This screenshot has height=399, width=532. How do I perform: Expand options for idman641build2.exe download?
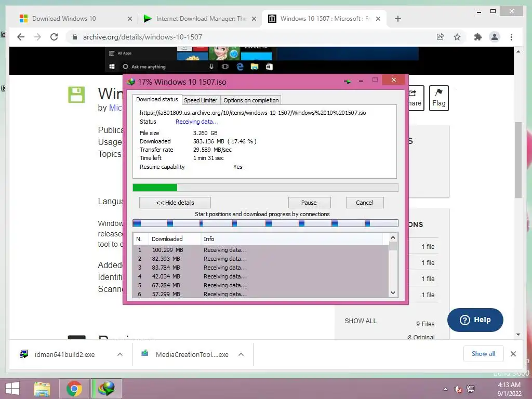coord(120,354)
